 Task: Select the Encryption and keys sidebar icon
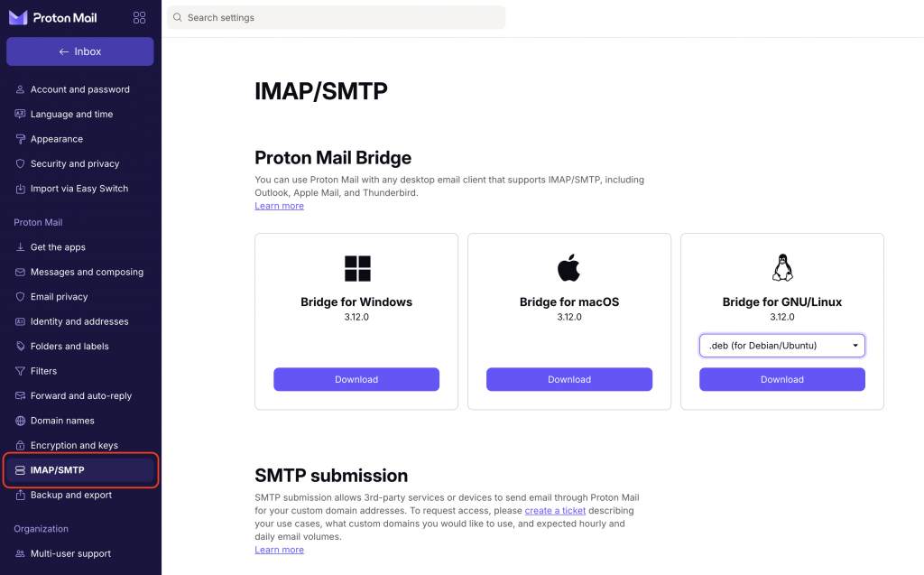[x=19, y=445]
